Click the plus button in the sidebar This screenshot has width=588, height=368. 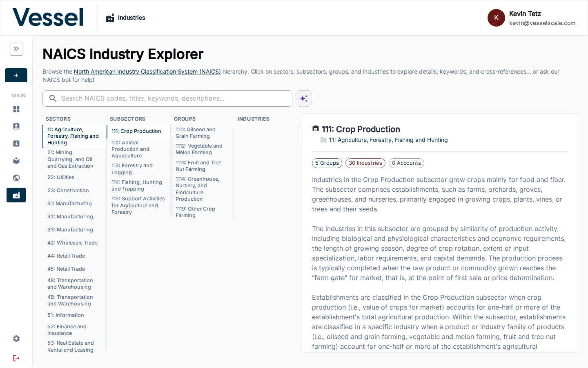pyautogui.click(x=16, y=75)
